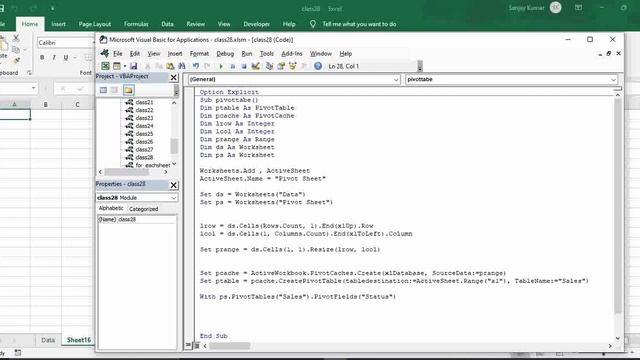Click the Redo arrow in VBA toolbar
The width and height of the screenshot is (640, 360).
point(207,66)
